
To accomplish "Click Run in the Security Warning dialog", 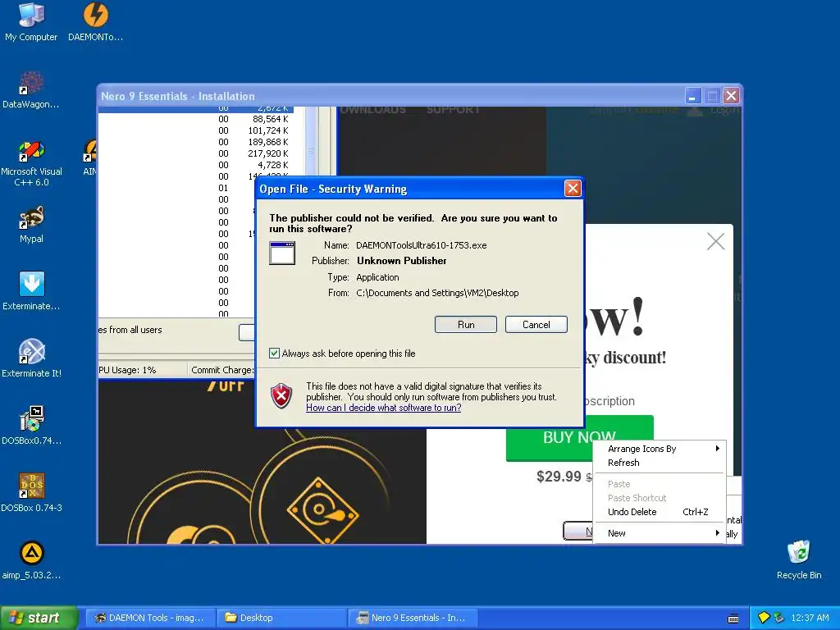I will pyautogui.click(x=466, y=325).
